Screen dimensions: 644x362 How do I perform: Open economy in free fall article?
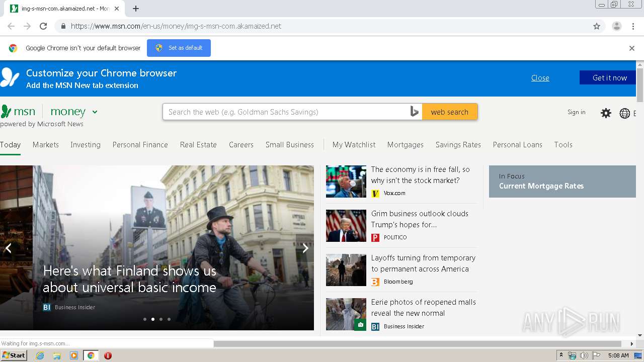421,175
